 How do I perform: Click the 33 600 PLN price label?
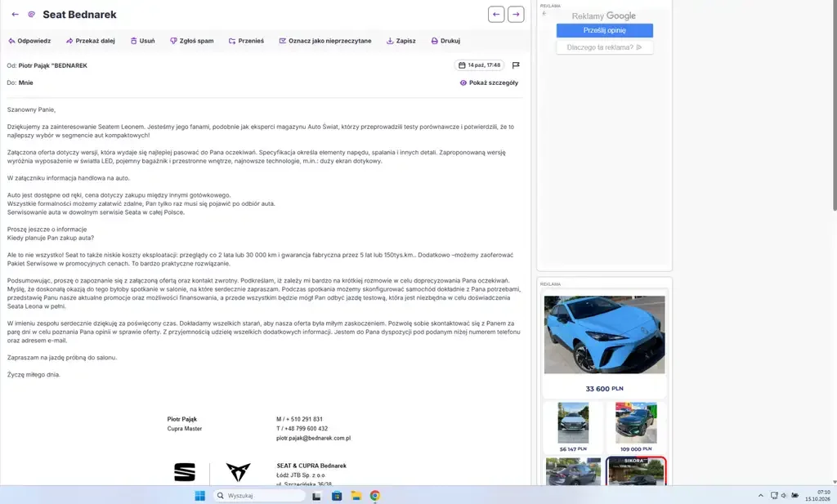pyautogui.click(x=604, y=389)
